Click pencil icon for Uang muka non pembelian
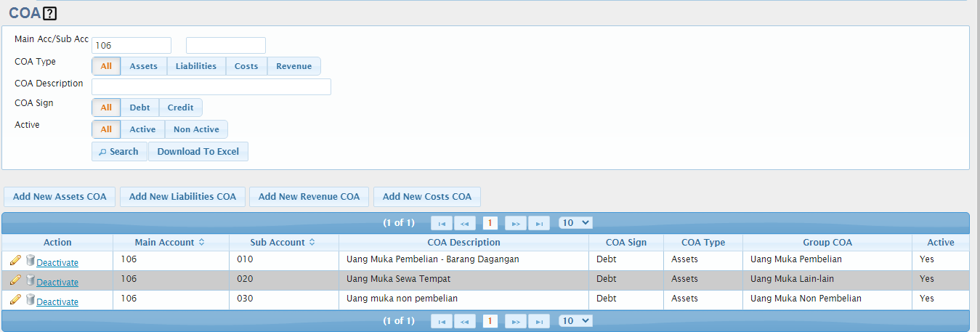 pyautogui.click(x=15, y=299)
